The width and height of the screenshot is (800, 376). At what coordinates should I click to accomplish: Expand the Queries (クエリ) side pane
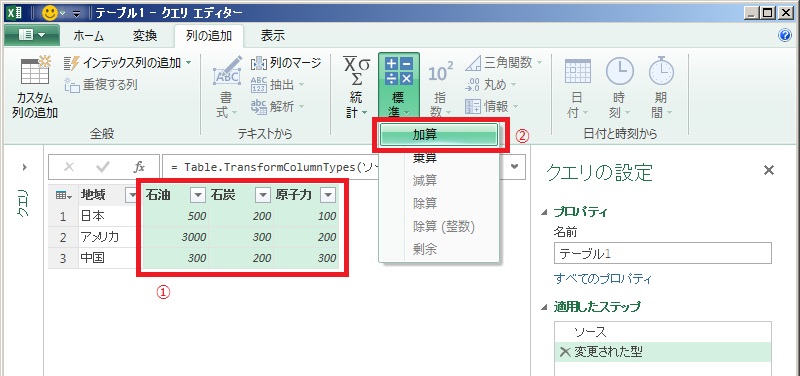[x=24, y=167]
